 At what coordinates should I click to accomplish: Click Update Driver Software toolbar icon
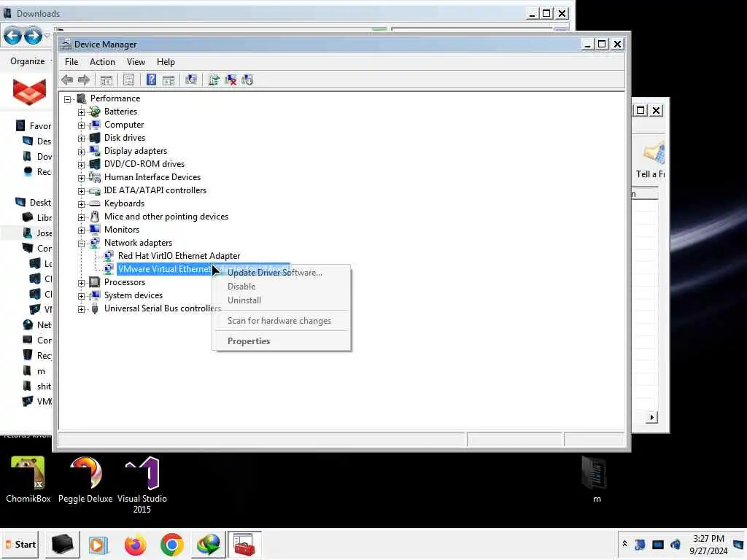click(x=214, y=80)
